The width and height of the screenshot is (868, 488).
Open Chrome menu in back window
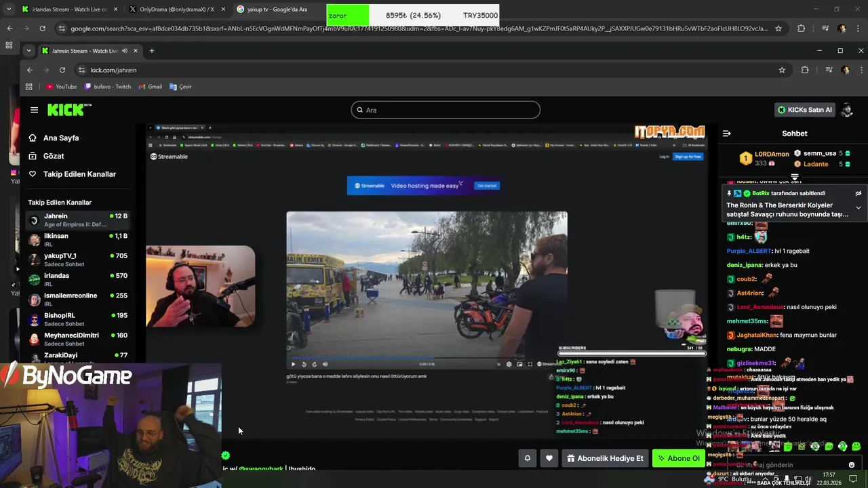(x=859, y=28)
